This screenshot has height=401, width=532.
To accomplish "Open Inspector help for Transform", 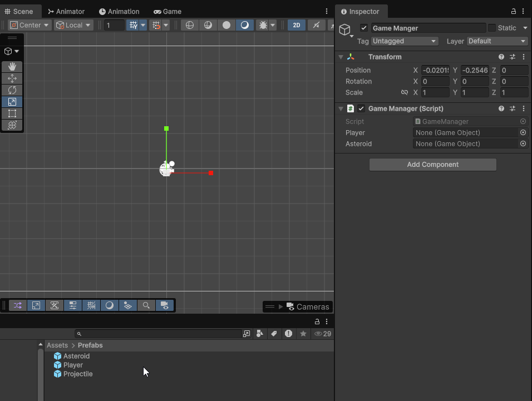I will click(501, 57).
